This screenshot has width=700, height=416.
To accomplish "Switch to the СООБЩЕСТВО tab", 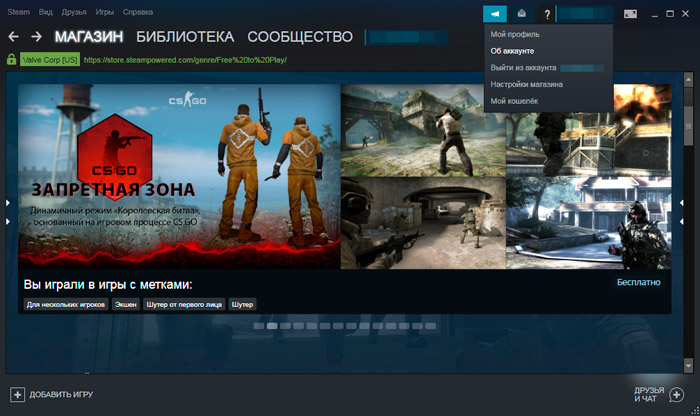I will [x=300, y=37].
